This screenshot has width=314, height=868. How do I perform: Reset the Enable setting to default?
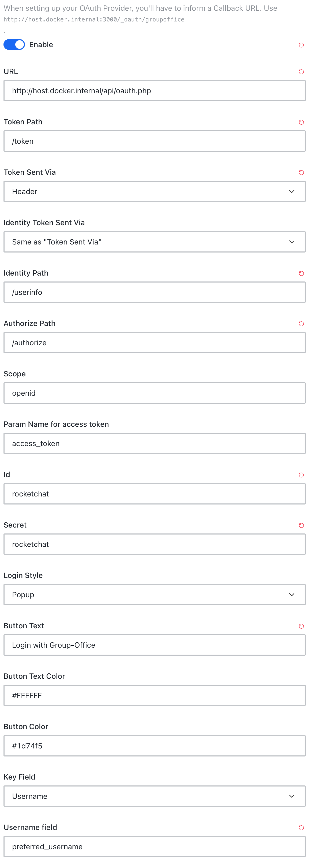[x=301, y=45]
